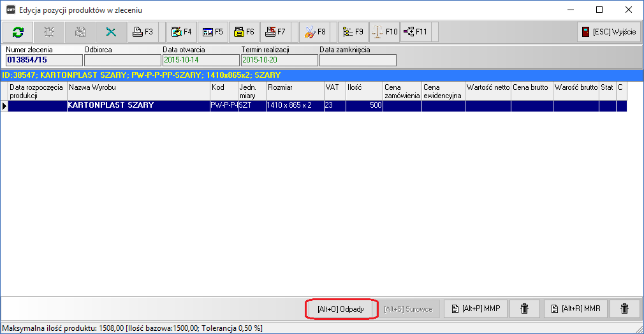The width and height of the screenshot is (644, 334).
Task: Click trash icon right of MMP button
Action: 524,309
